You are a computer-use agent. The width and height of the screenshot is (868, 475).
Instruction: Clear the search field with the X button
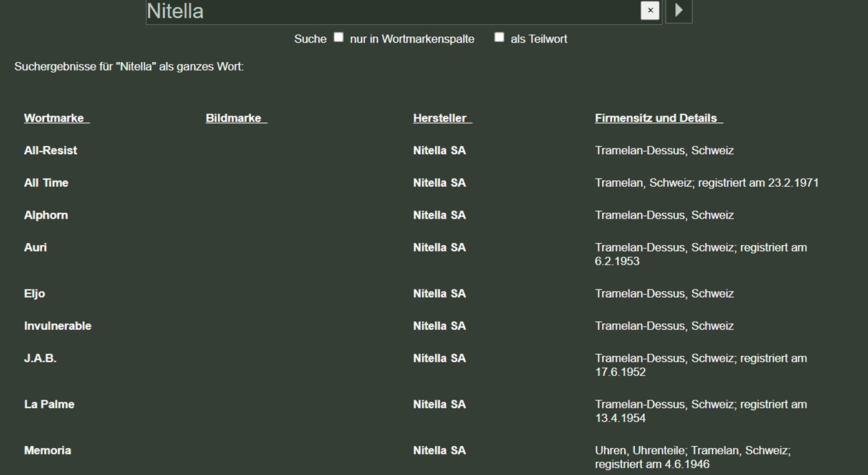[x=650, y=10]
